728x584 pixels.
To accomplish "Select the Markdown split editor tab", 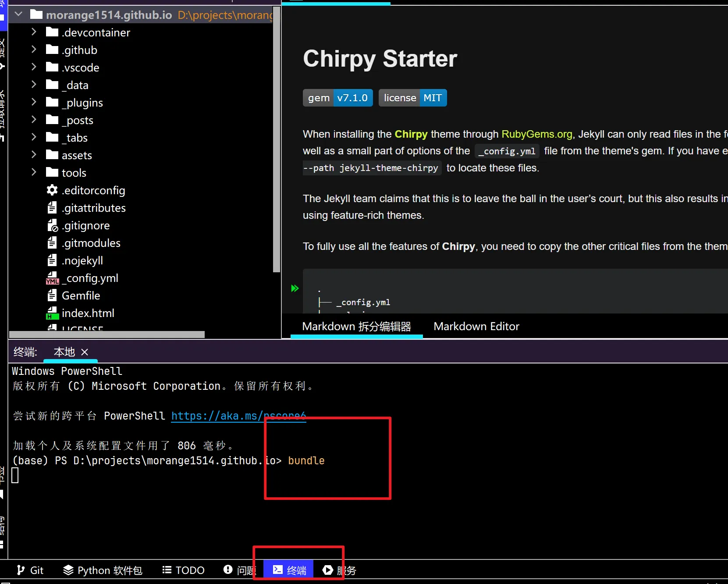I will 357,326.
